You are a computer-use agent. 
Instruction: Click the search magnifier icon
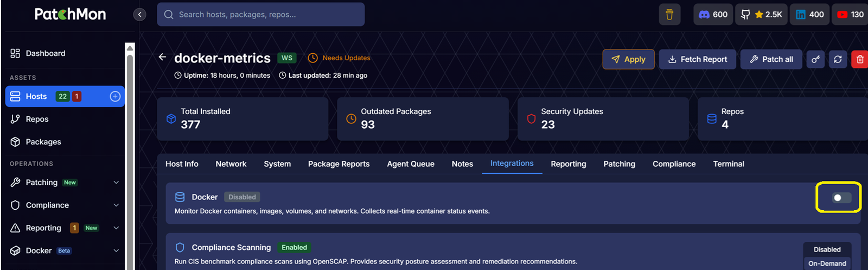coord(169,15)
